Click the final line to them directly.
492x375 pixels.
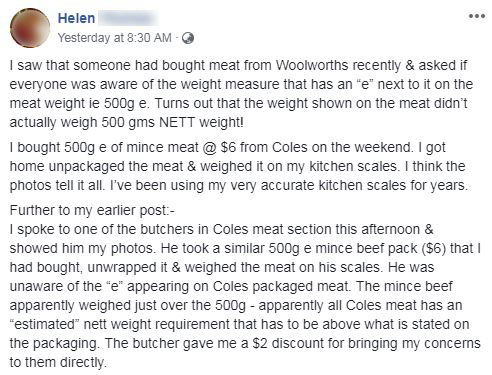click(x=58, y=362)
